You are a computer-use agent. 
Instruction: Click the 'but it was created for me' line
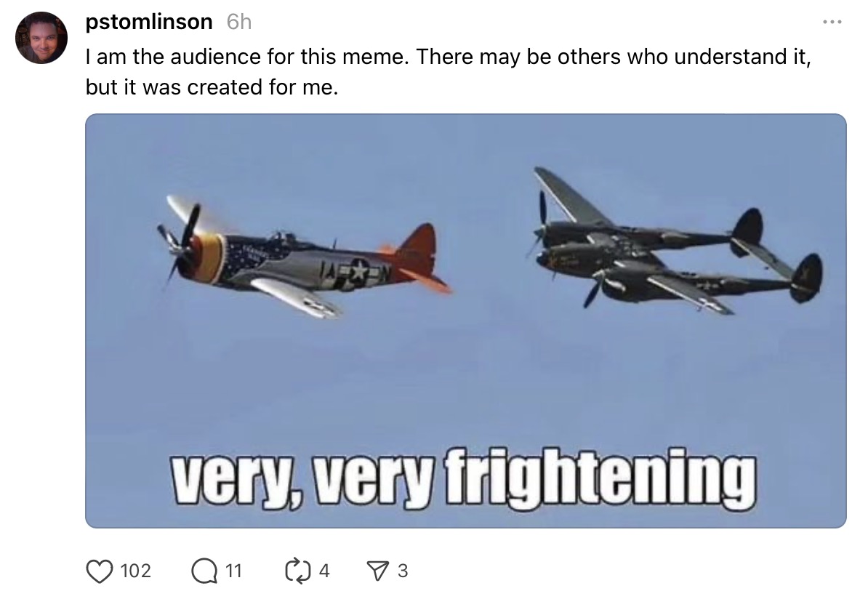pos(212,87)
